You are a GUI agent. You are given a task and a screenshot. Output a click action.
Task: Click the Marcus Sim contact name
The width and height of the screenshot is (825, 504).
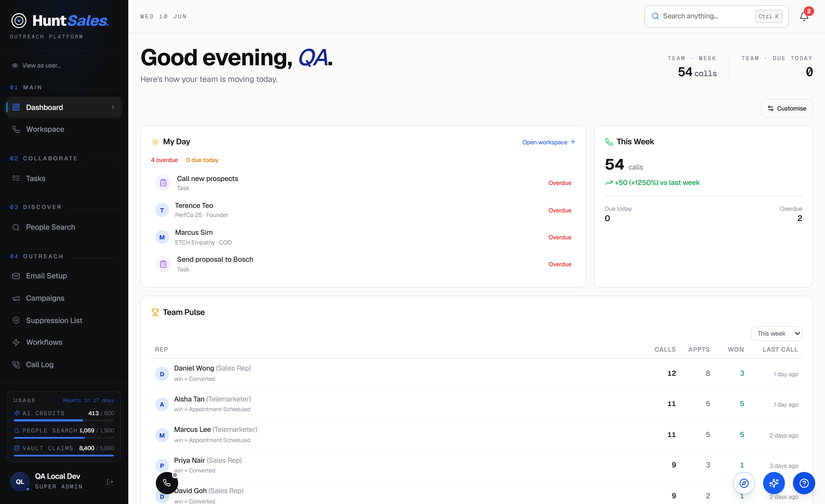(x=194, y=232)
